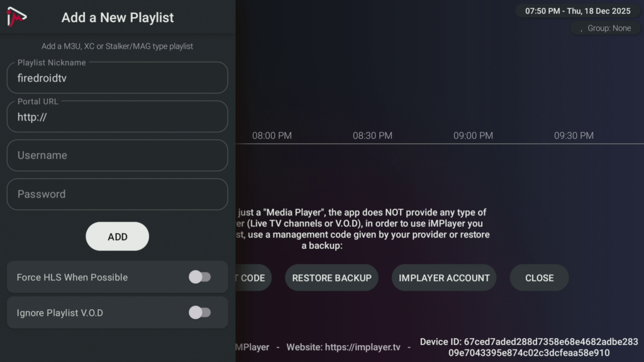Open the RESTORE BACKUP option
Screen dimensions: 644x362
pos(331,278)
